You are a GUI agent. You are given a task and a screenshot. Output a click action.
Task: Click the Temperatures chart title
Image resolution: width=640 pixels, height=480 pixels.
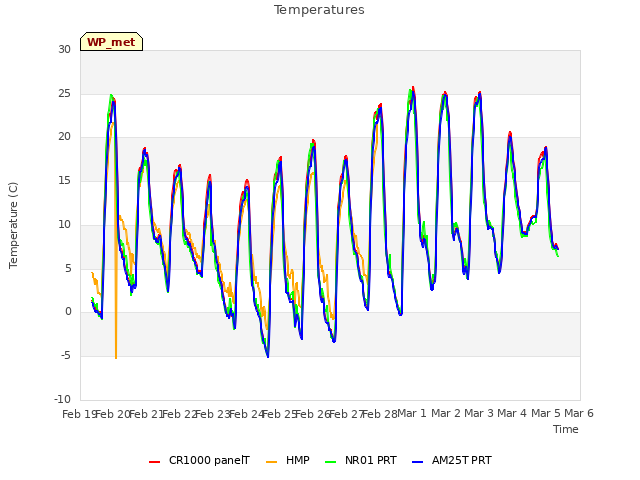(319, 10)
